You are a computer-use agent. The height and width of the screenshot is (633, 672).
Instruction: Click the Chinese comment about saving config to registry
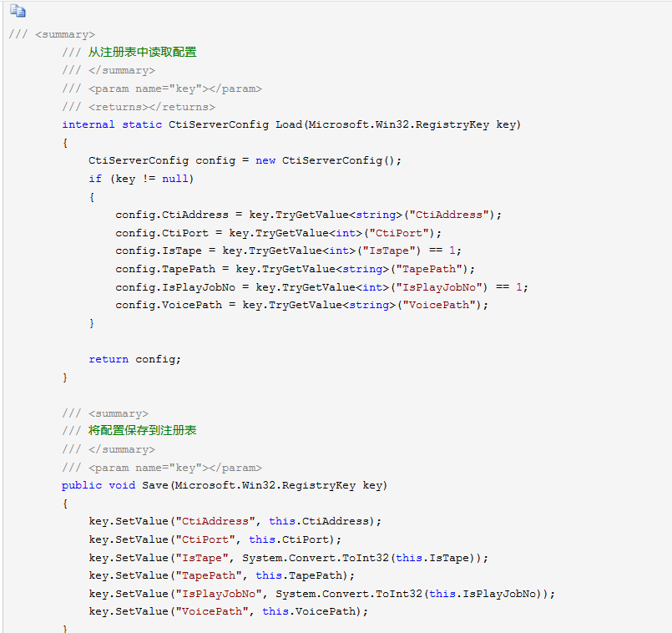pyautogui.click(x=129, y=431)
